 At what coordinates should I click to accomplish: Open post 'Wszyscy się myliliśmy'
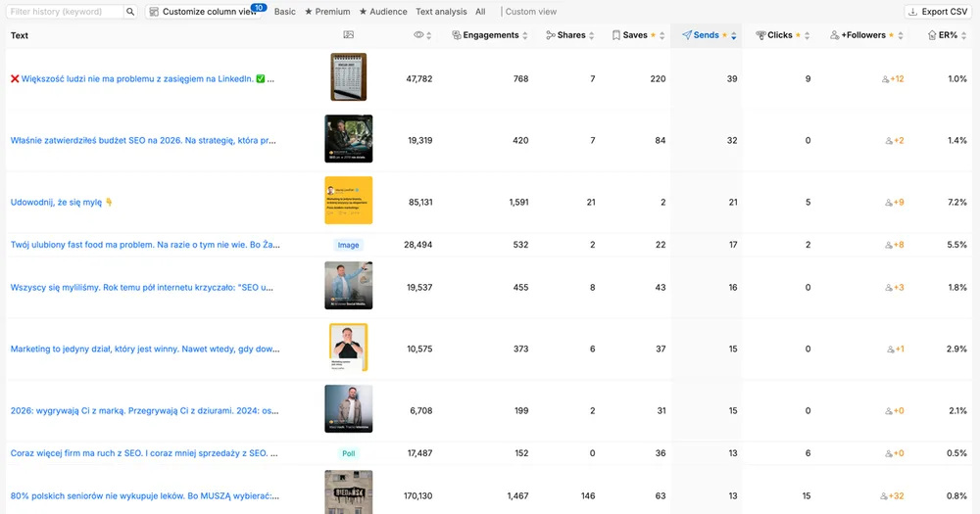pos(142,287)
